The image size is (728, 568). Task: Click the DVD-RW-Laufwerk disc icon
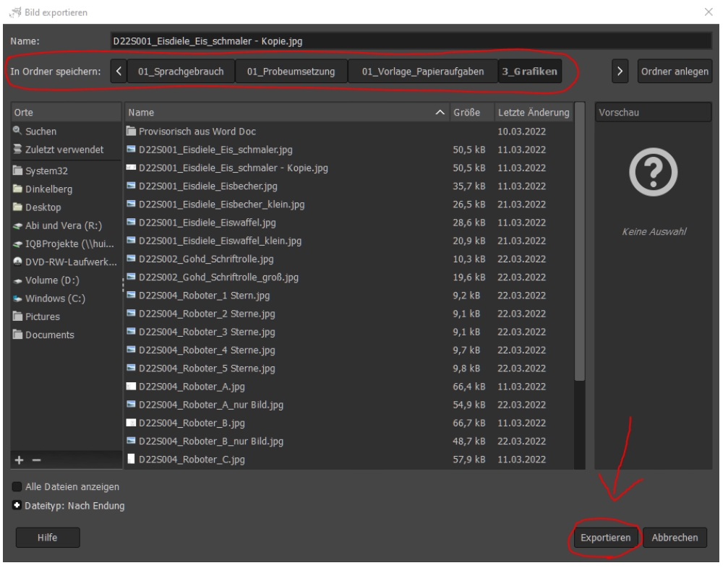(17, 262)
